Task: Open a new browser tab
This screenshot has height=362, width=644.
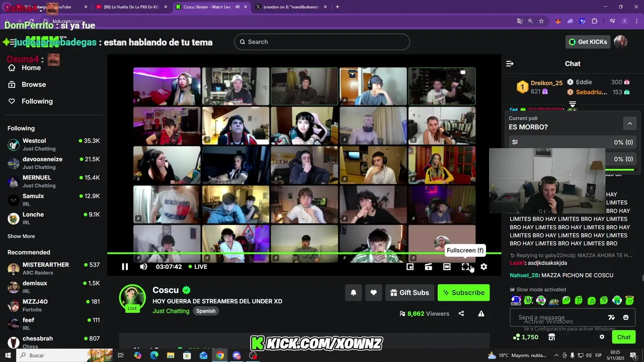Action: pos(337,7)
